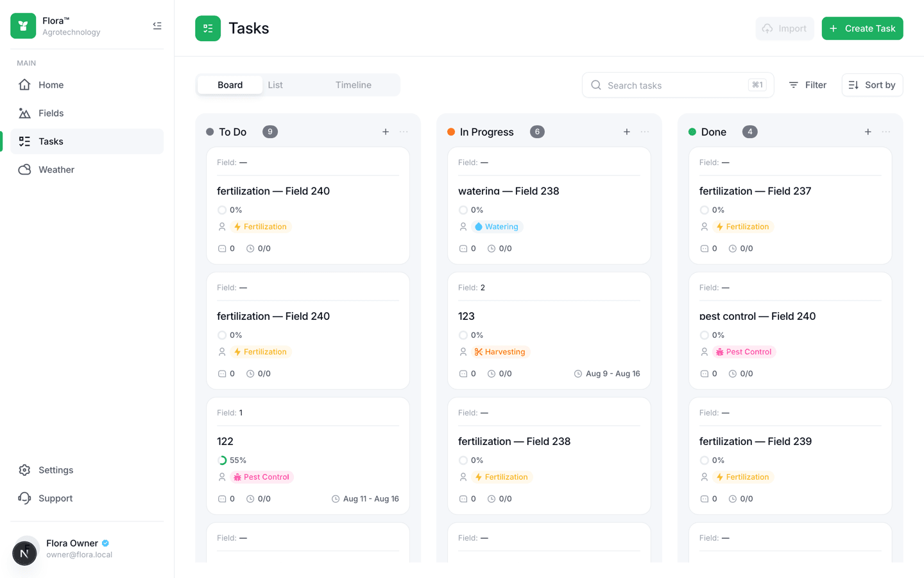
Task: Open Weather in the sidebar
Action: [87, 170]
